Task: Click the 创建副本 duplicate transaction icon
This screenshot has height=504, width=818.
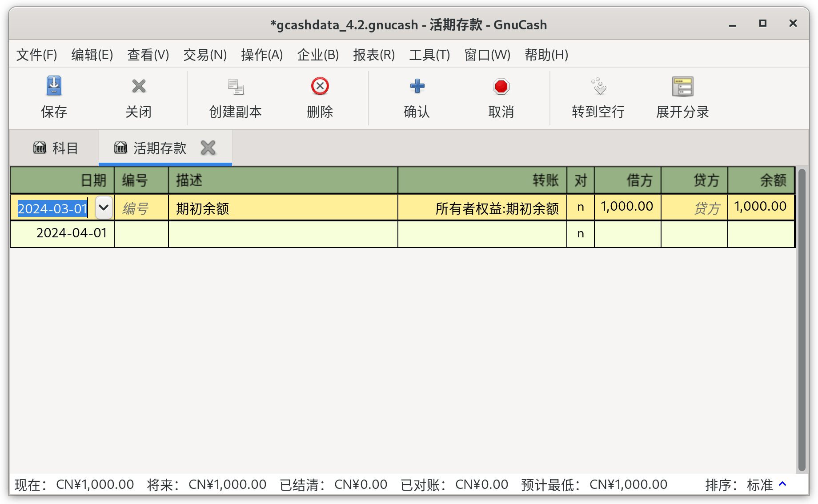Action: (236, 86)
